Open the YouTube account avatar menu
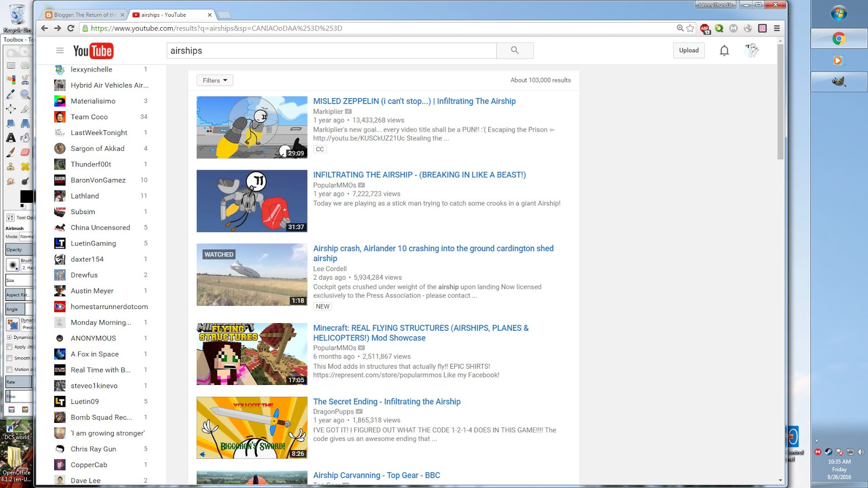The width and height of the screenshot is (868, 488). [752, 50]
